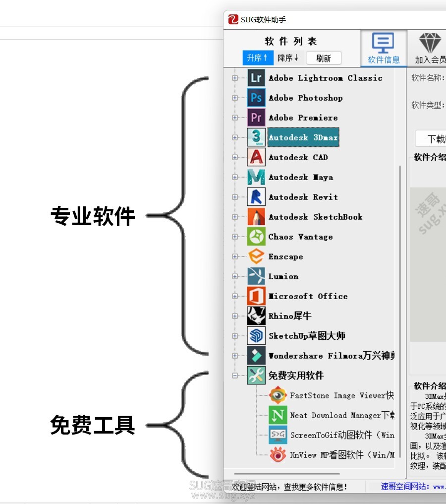
Task: Expand the Autodesk CAD tree node
Action: (x=235, y=157)
